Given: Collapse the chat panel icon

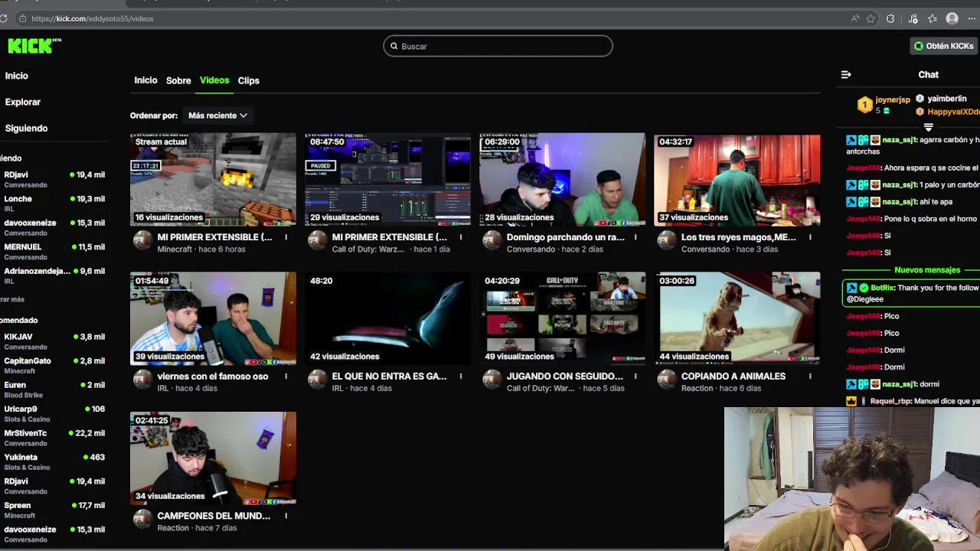Looking at the screenshot, I should [846, 74].
